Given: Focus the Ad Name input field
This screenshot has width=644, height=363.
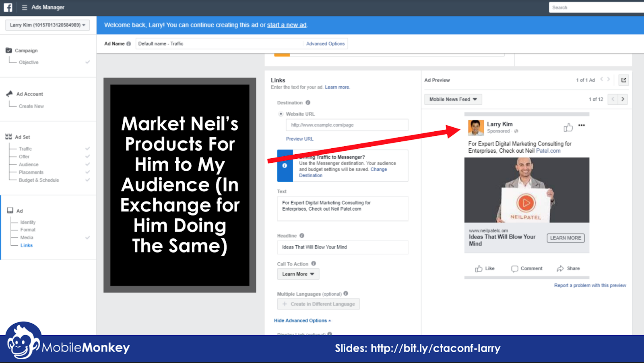Looking at the screenshot, I should coord(219,44).
